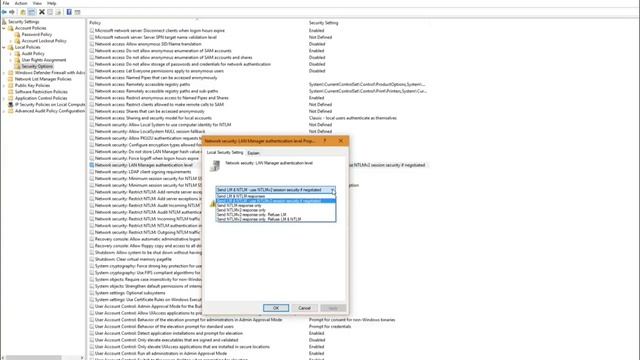
Task: Click icon beside Shutdown: Clear virtual memory pagefile
Action: (x=92, y=259)
